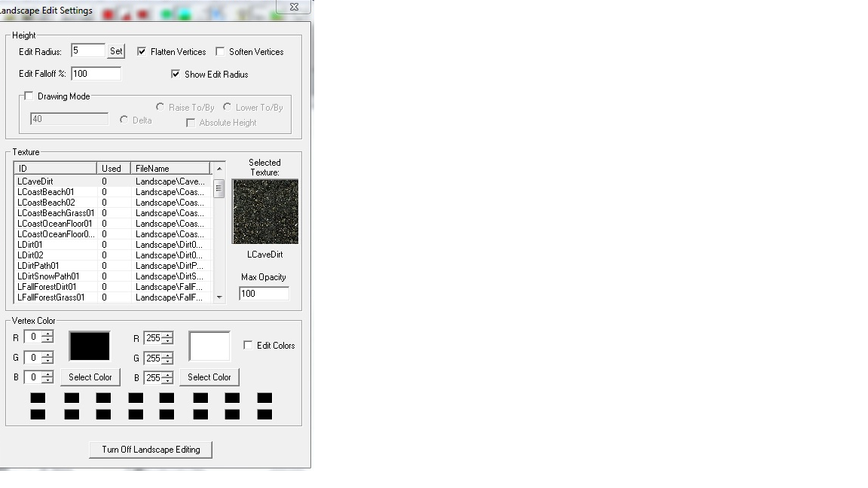Viewport: 868px width, 488px height.
Task: Select LCoastBeachGrass01 texture row
Action: (113, 213)
